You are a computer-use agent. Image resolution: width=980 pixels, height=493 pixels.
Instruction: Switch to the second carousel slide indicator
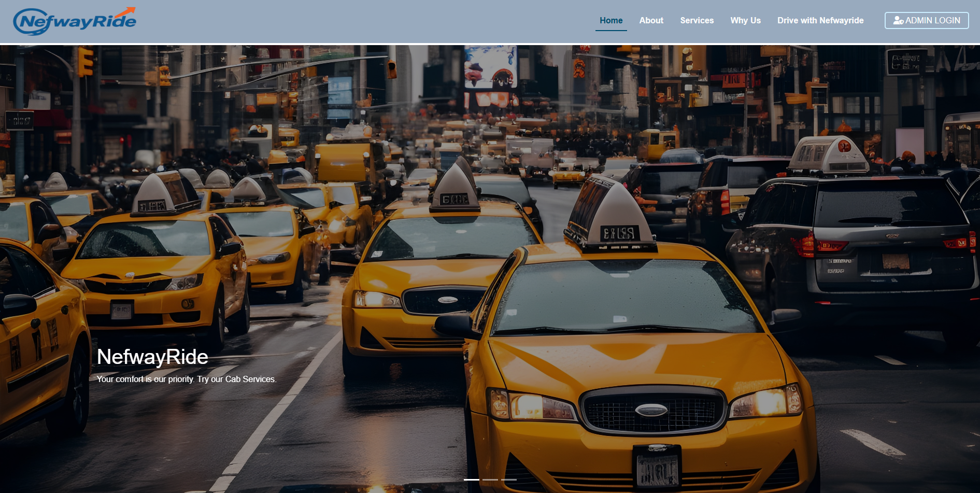(490, 480)
